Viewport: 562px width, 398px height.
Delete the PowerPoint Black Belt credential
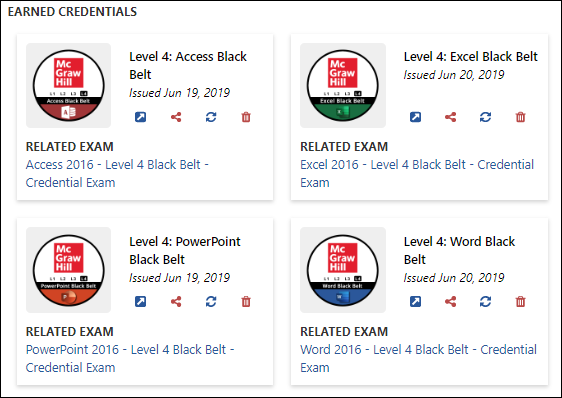[x=246, y=302]
